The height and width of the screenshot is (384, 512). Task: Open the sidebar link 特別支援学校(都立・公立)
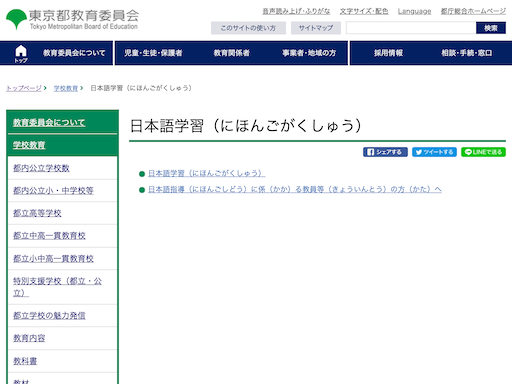[x=57, y=287]
